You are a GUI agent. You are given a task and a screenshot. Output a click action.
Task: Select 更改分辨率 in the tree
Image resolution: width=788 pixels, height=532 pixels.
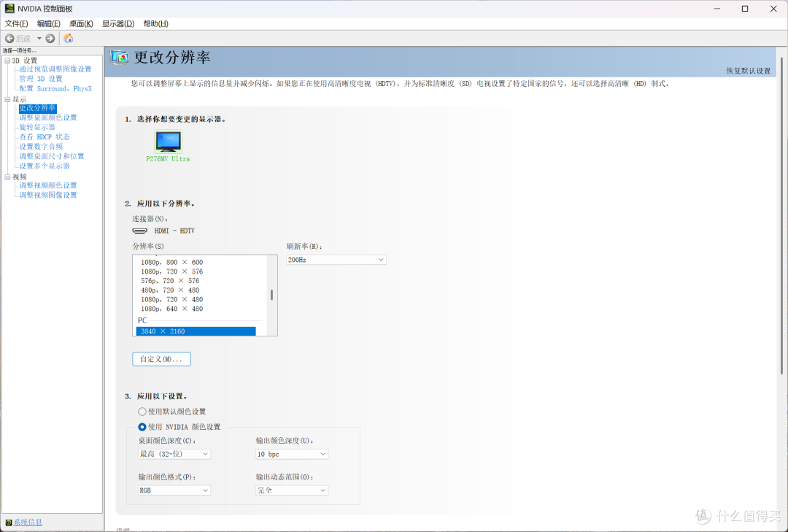pos(38,108)
